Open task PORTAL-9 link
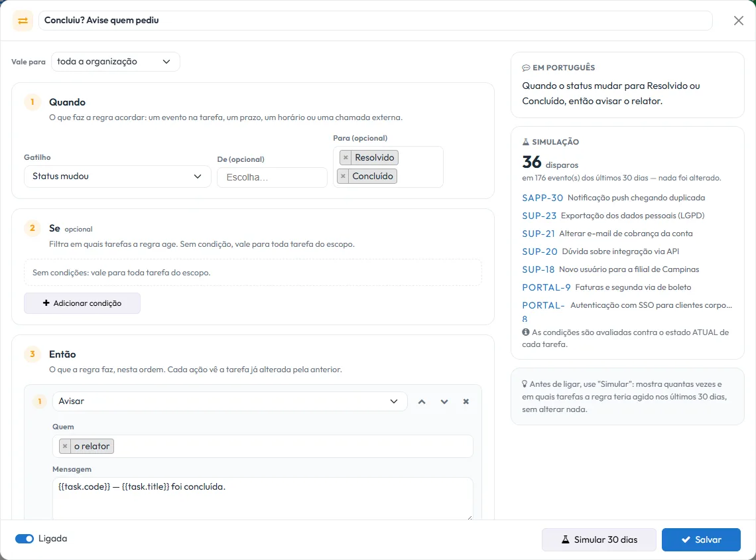The image size is (756, 560). click(x=546, y=287)
